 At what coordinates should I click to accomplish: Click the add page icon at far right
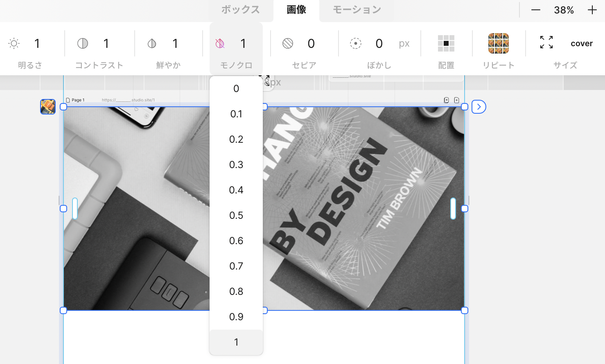(457, 100)
